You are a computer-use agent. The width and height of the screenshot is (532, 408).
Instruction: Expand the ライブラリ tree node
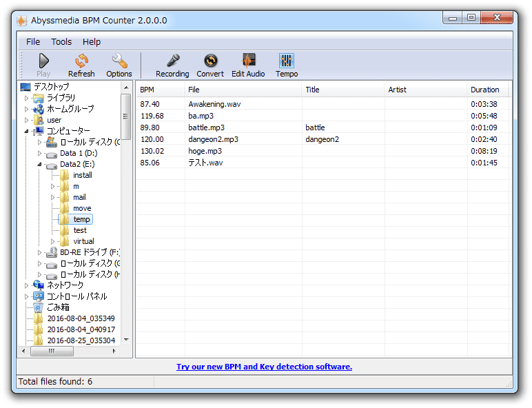coord(26,99)
